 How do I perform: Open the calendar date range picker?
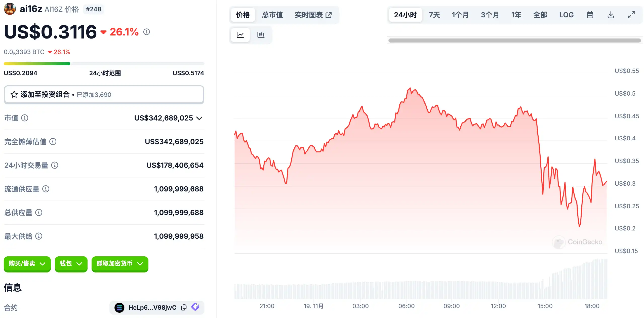pos(590,15)
